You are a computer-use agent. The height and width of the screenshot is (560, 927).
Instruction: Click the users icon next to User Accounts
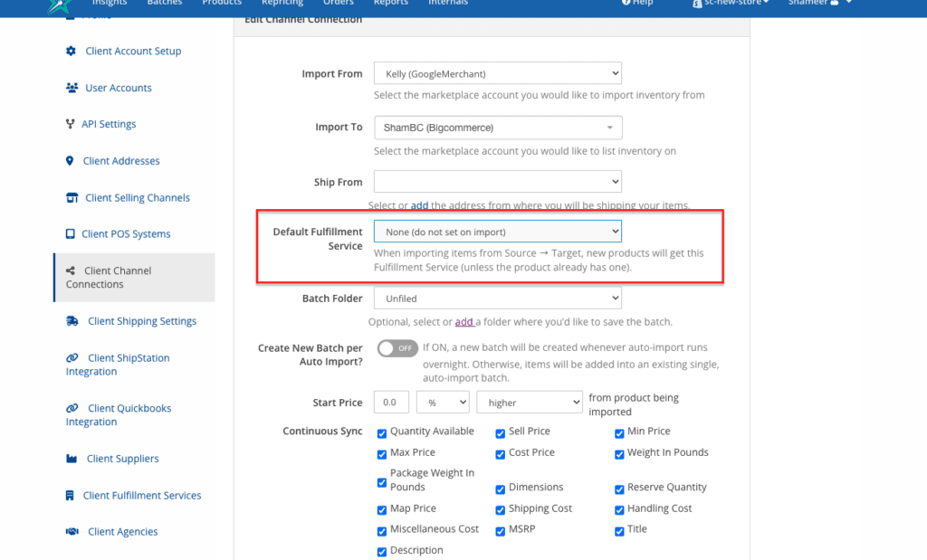72,88
